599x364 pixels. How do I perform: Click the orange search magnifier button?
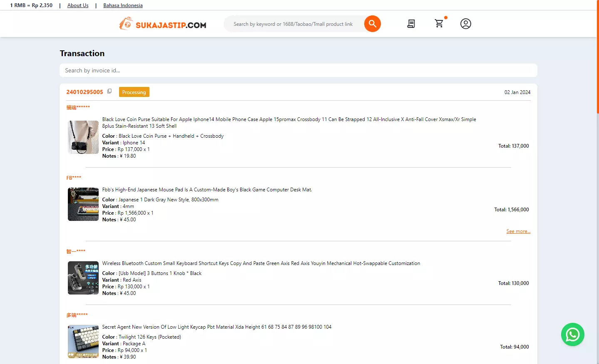pos(372,24)
